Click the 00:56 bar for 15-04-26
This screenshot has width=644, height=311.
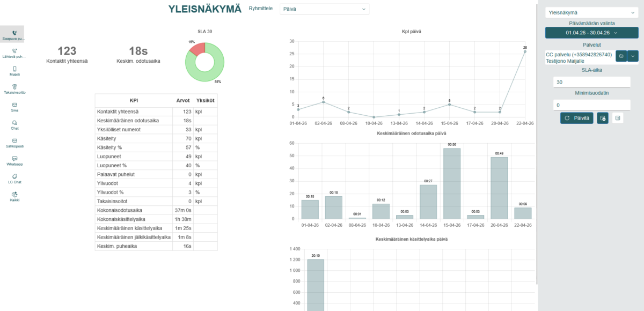click(x=452, y=183)
